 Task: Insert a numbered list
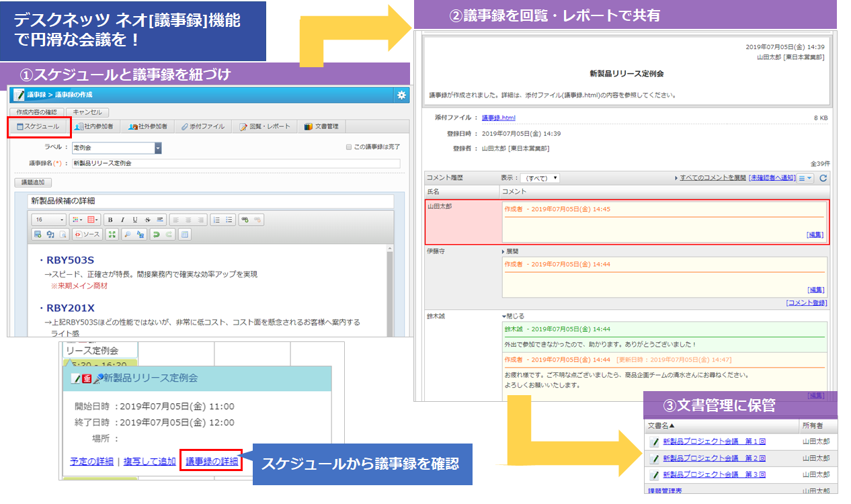(x=216, y=220)
